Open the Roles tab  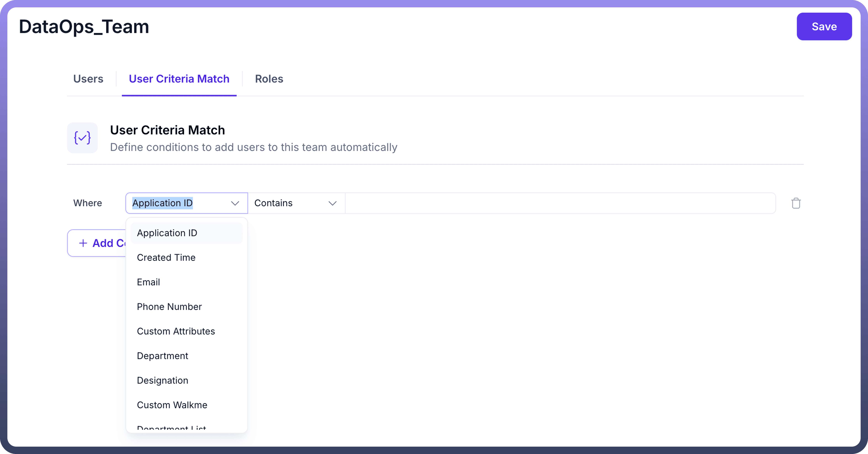tap(269, 79)
